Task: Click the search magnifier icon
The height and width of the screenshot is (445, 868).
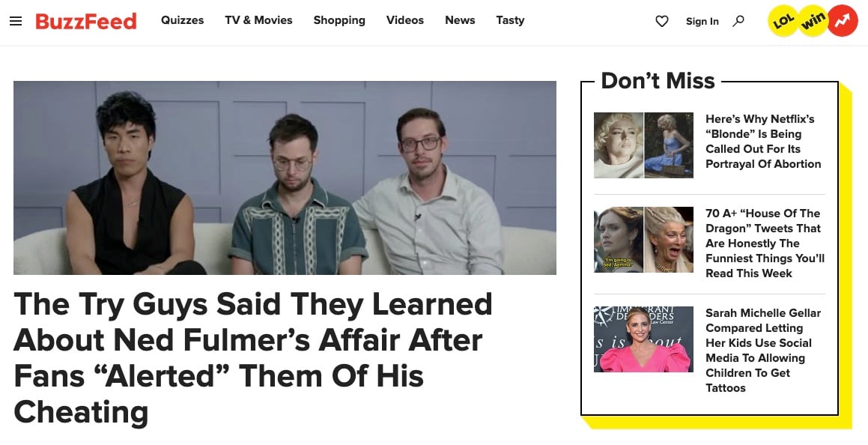Action: 738,21
